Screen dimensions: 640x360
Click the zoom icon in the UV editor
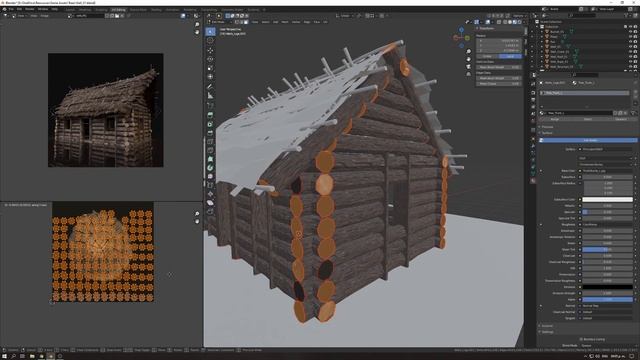[197, 214]
